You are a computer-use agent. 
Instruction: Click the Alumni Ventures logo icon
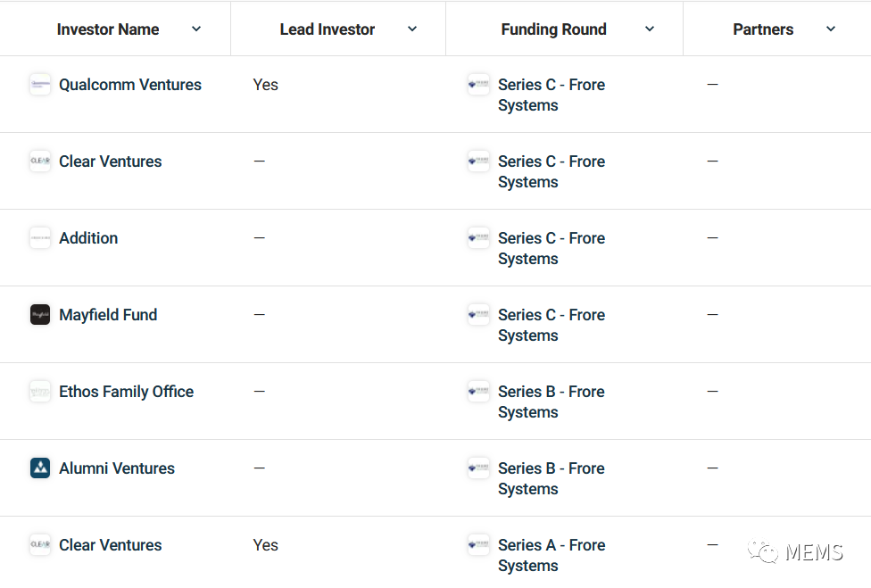40,468
